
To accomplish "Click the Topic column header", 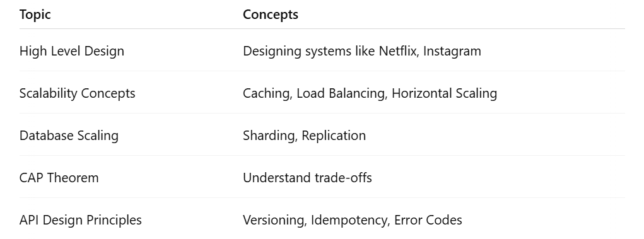I will [35, 15].
